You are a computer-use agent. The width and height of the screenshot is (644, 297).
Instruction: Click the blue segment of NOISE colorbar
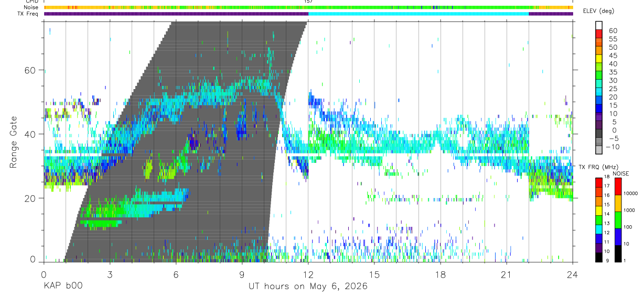click(x=618, y=237)
